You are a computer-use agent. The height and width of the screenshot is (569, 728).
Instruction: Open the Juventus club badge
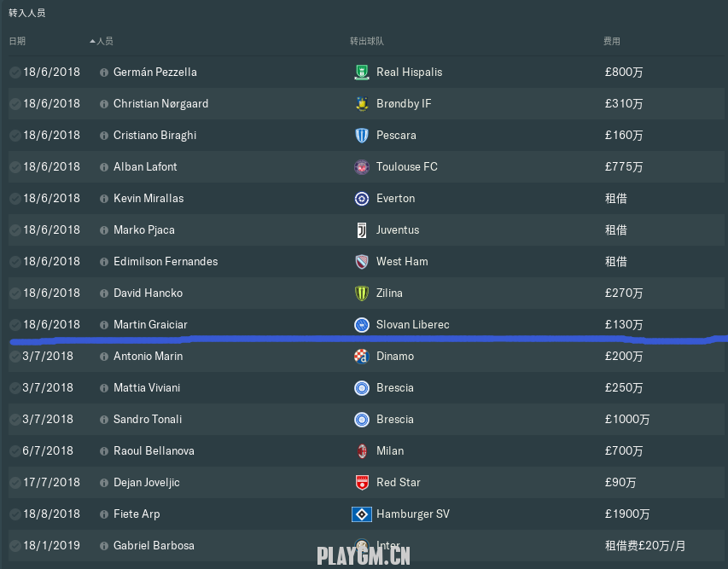point(362,230)
